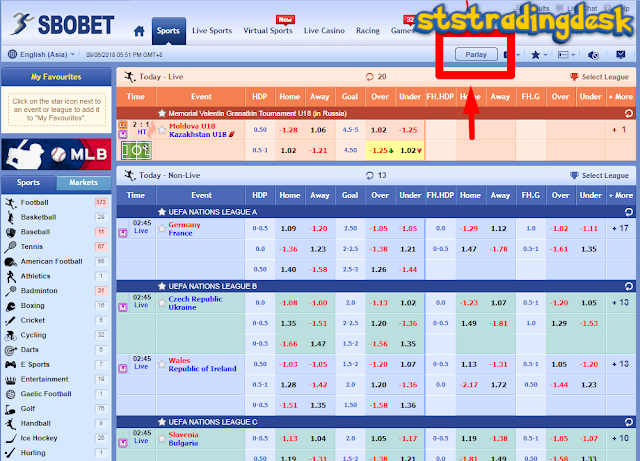This screenshot has height=461, width=640.
Task: Open live stream icon for Czech Republic match
Action: click(x=123, y=307)
